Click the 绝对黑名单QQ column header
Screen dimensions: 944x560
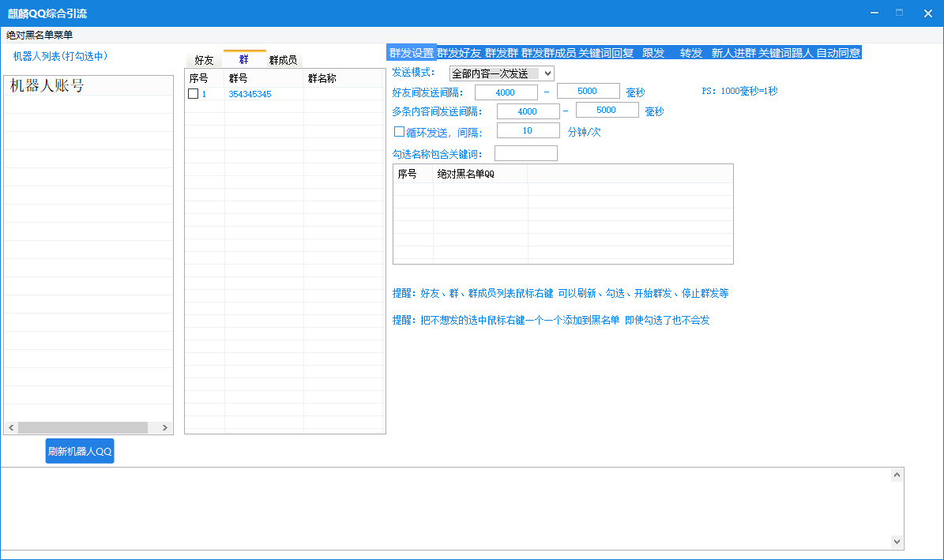[x=480, y=174]
